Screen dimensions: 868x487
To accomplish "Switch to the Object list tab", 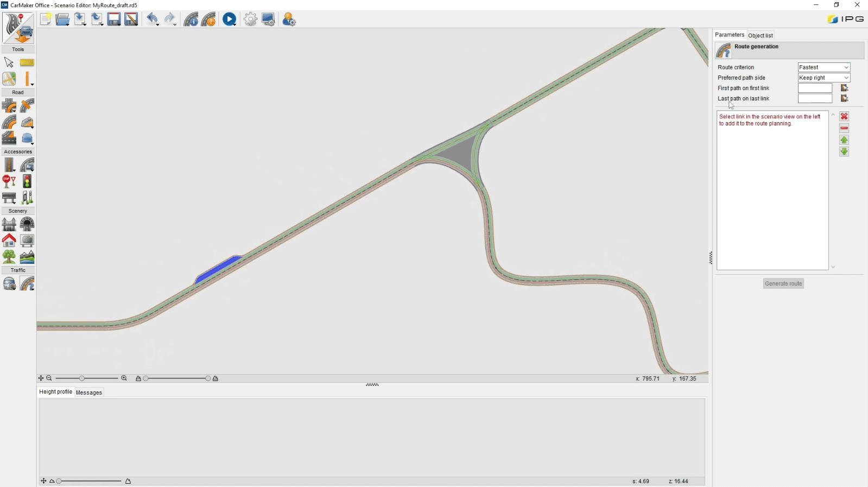I will 761,35.
